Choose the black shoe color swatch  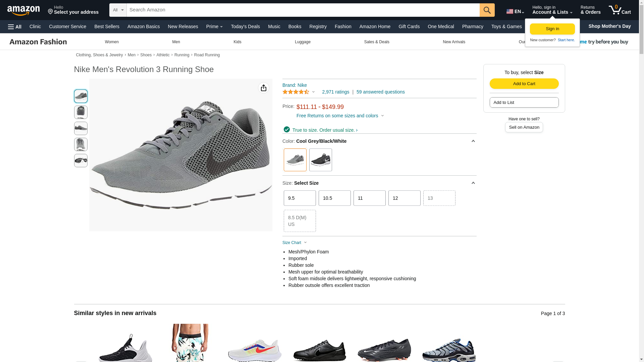[x=320, y=160]
